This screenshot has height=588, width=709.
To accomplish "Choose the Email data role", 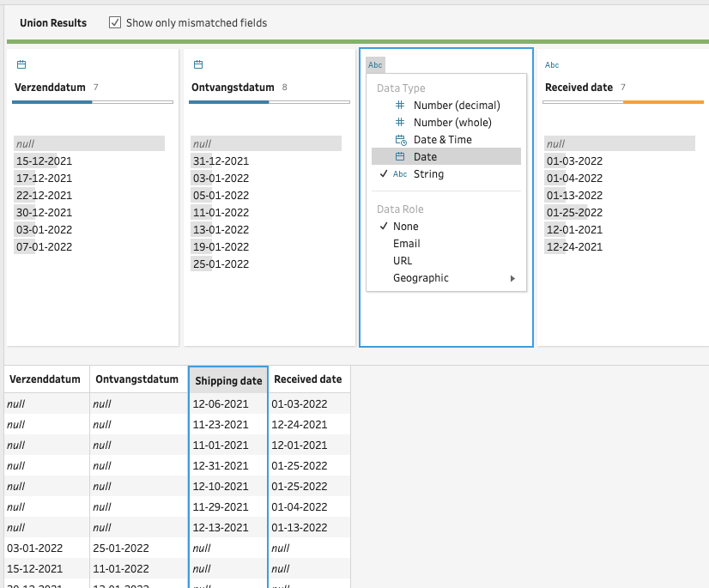I will pos(407,244).
